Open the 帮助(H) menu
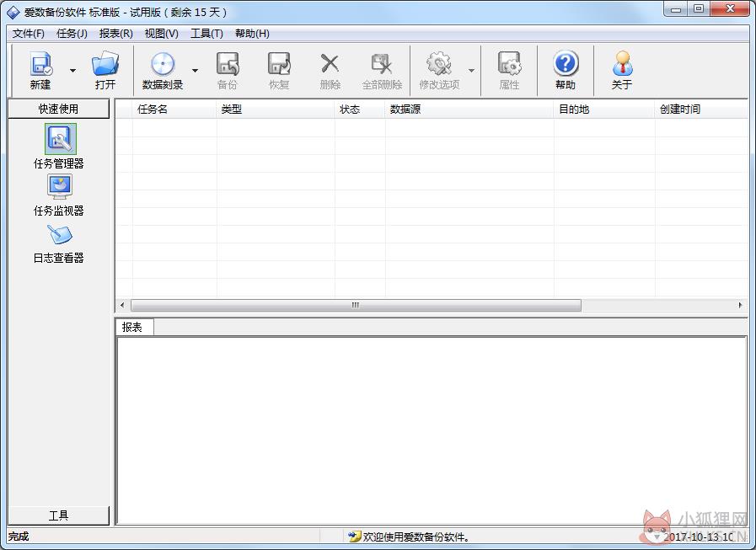 (252, 33)
